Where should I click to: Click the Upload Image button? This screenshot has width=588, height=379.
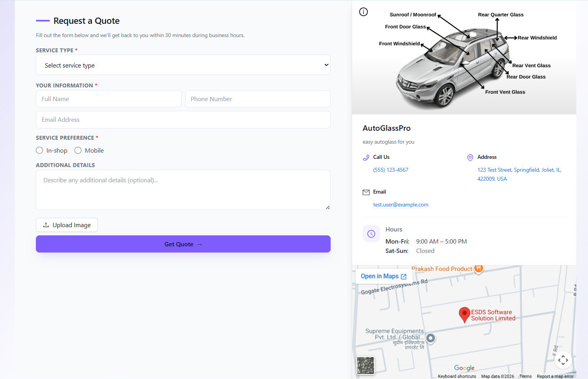(x=67, y=225)
